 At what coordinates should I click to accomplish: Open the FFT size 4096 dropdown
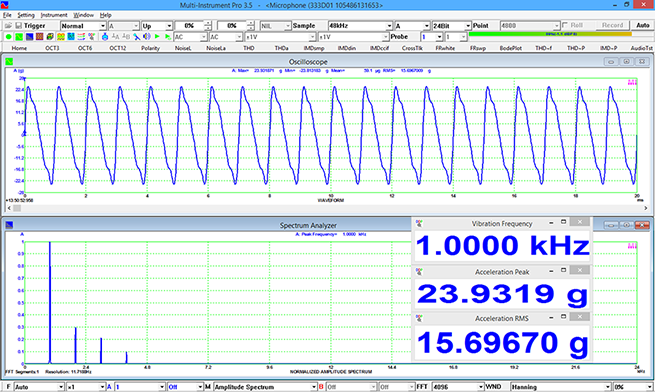coord(457,387)
